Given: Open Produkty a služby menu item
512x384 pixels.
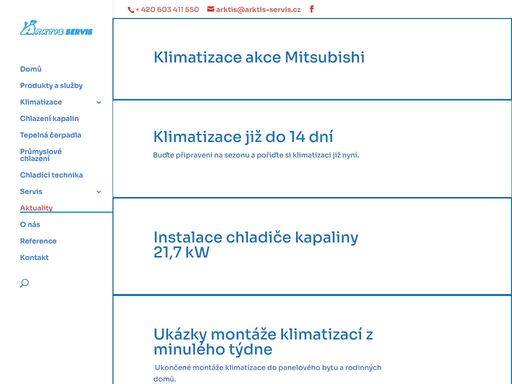Looking at the screenshot, I should (x=51, y=86).
